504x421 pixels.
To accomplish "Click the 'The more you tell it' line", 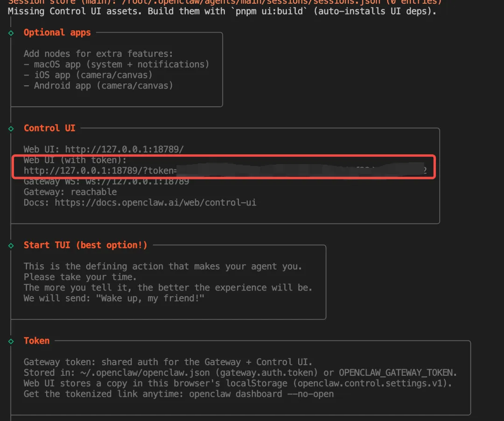I will [168, 287].
